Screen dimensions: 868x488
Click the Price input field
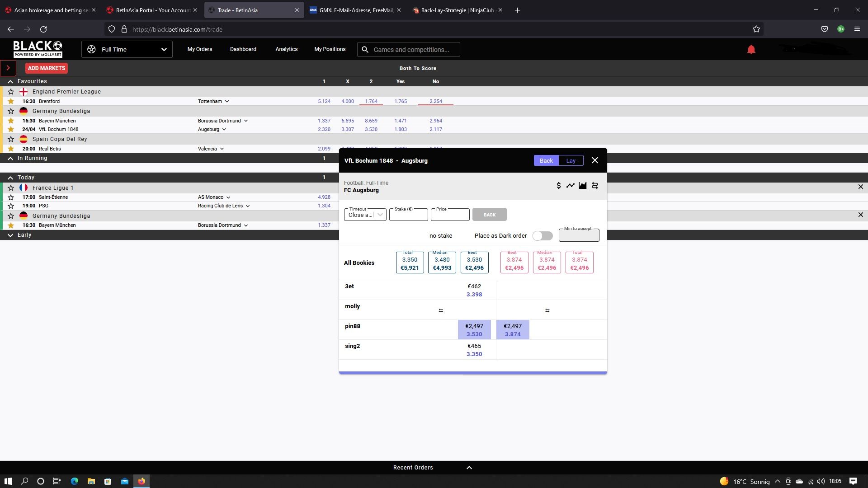point(450,215)
